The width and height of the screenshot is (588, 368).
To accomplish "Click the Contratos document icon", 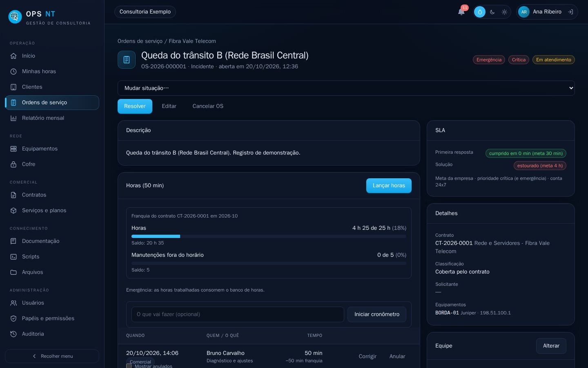I will click(x=13, y=195).
